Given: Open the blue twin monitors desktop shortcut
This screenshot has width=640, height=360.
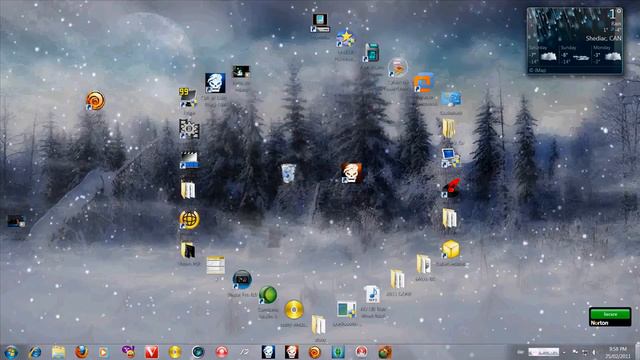Looking at the screenshot, I should pos(451,99).
